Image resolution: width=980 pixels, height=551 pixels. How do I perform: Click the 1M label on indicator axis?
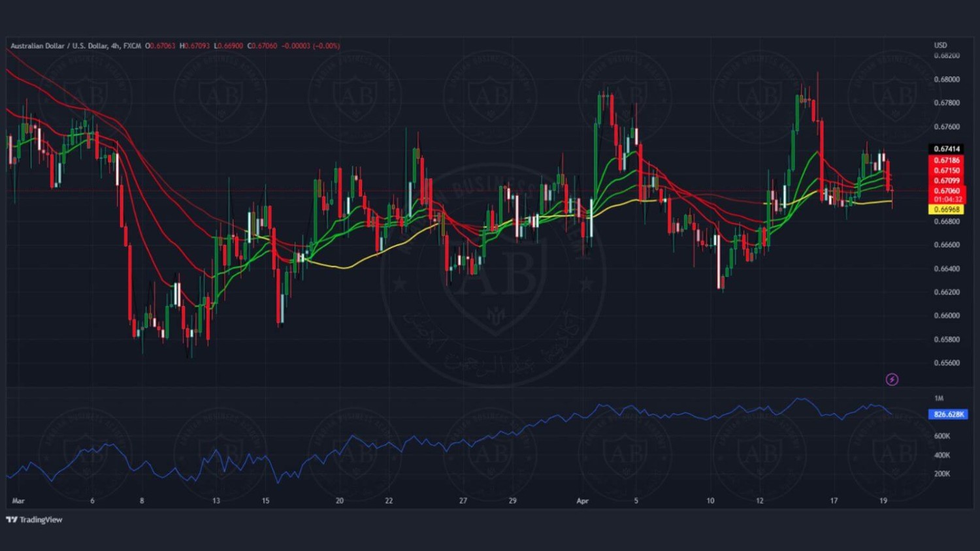tap(939, 398)
